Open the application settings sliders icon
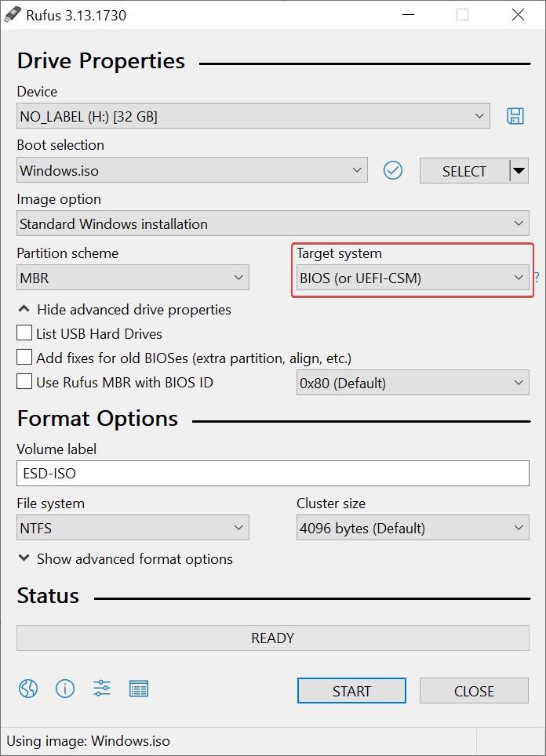Image resolution: width=546 pixels, height=756 pixels. [102, 688]
